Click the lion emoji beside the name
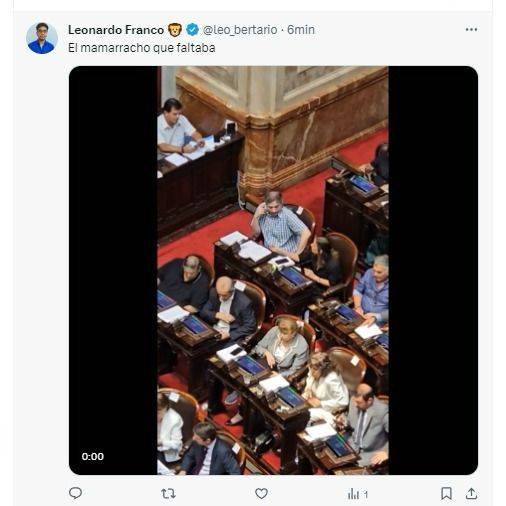 coord(175,30)
